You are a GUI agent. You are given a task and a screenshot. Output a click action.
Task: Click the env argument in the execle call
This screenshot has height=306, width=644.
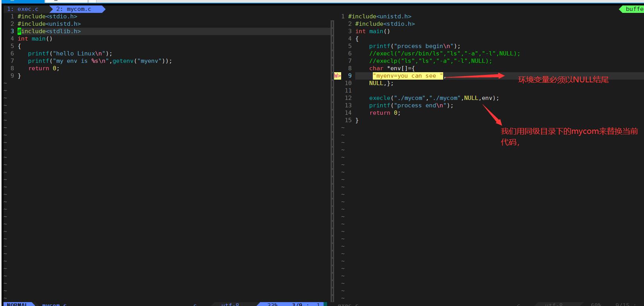tap(487, 98)
